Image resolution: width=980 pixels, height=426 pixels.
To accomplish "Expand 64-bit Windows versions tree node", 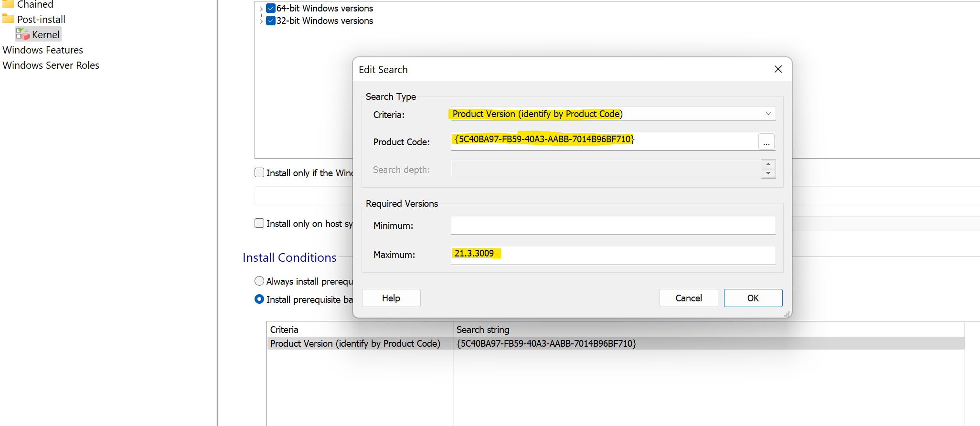I will click(261, 9).
